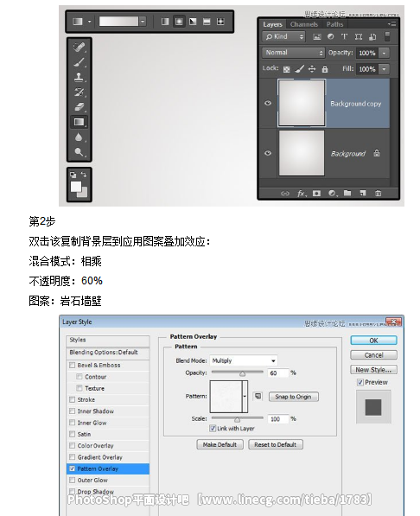Toggle visibility of Background copy layer
The width and height of the screenshot is (420, 516).
click(268, 103)
